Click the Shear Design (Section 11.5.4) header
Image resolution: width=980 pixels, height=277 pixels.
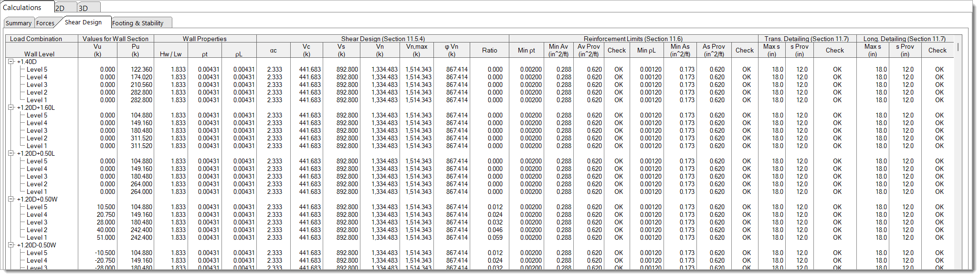pyautogui.click(x=383, y=39)
